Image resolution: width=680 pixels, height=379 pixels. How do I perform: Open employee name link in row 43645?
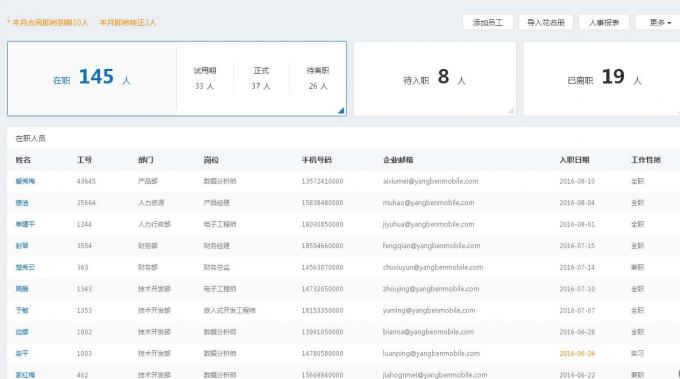coord(25,181)
